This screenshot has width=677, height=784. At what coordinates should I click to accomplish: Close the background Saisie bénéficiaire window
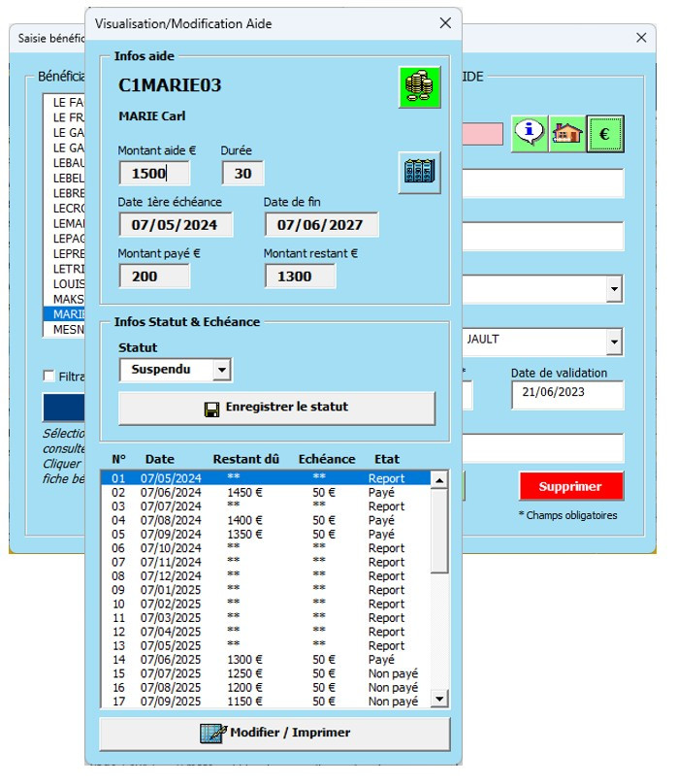[640, 38]
